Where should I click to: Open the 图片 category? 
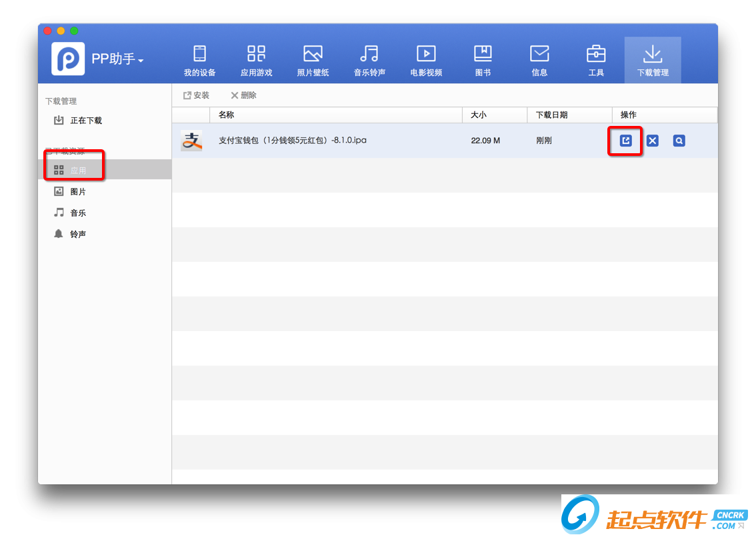coord(77,191)
